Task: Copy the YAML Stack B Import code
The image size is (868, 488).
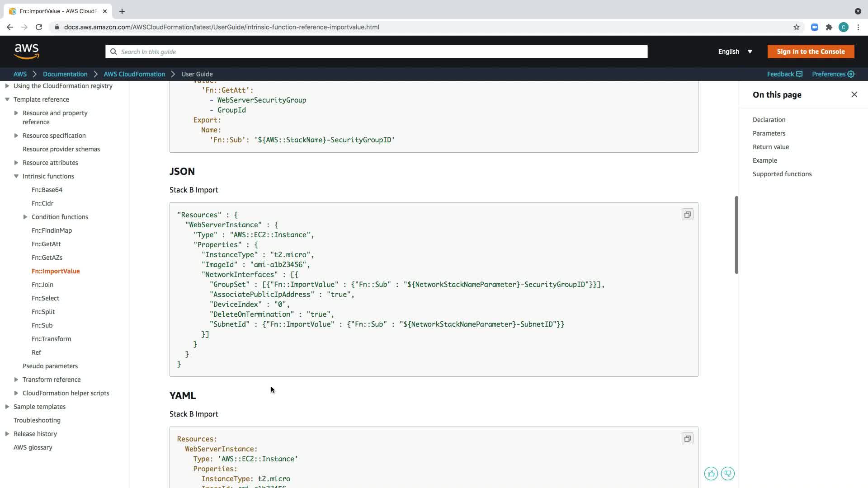Action: 687,439
